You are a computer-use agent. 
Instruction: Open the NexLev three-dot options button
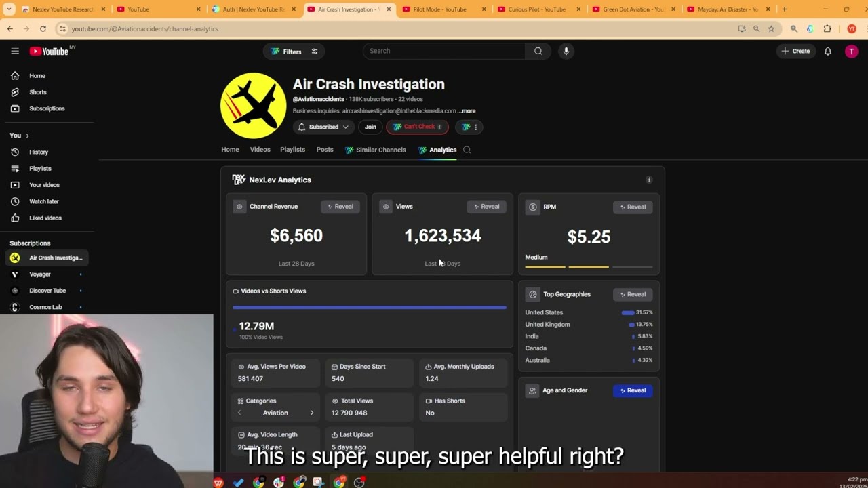(x=470, y=127)
